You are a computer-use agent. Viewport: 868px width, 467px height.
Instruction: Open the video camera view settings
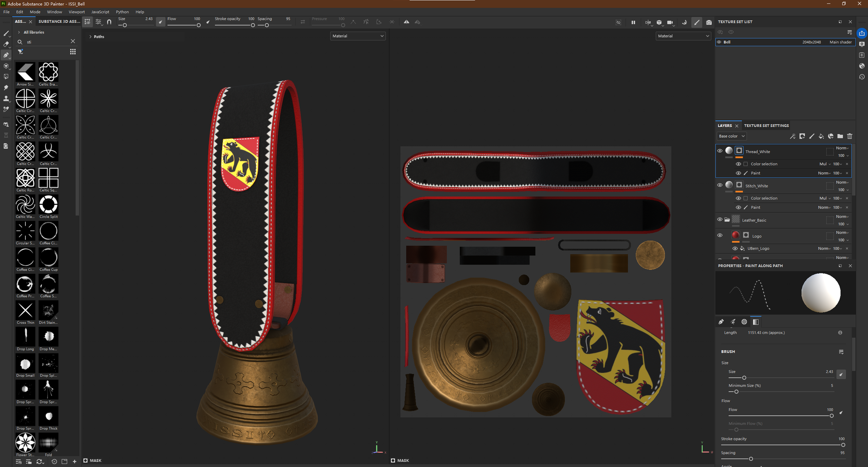click(670, 22)
